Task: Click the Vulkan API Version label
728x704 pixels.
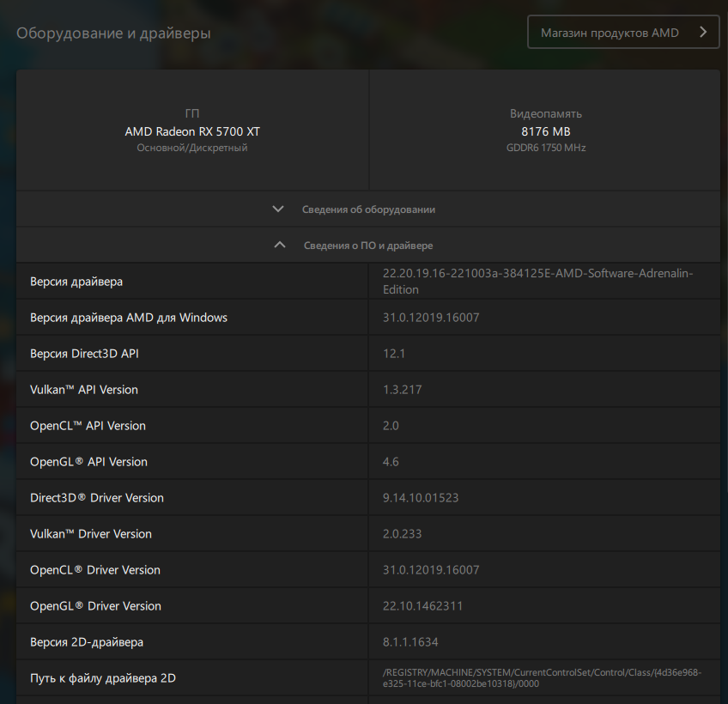Action: pyautogui.click(x=84, y=390)
